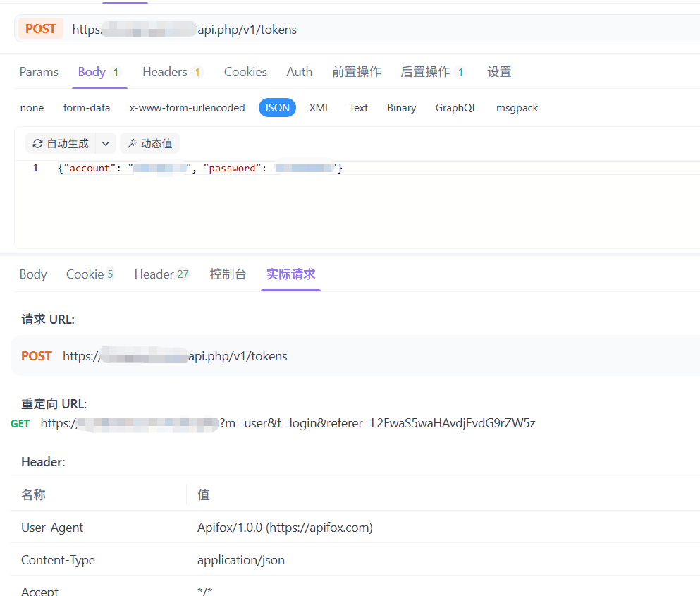Click the auto-generate refresh icon
Image resolution: width=700 pixels, height=596 pixels.
point(37,143)
